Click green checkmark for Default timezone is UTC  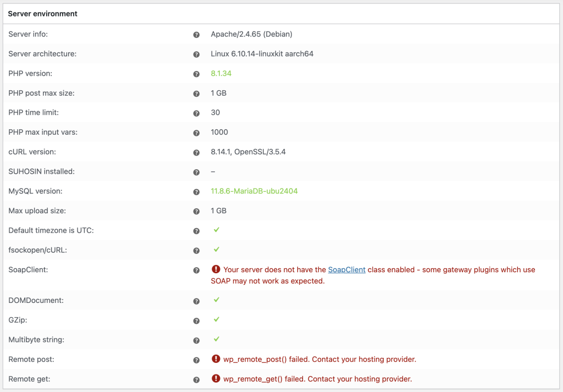217,230
